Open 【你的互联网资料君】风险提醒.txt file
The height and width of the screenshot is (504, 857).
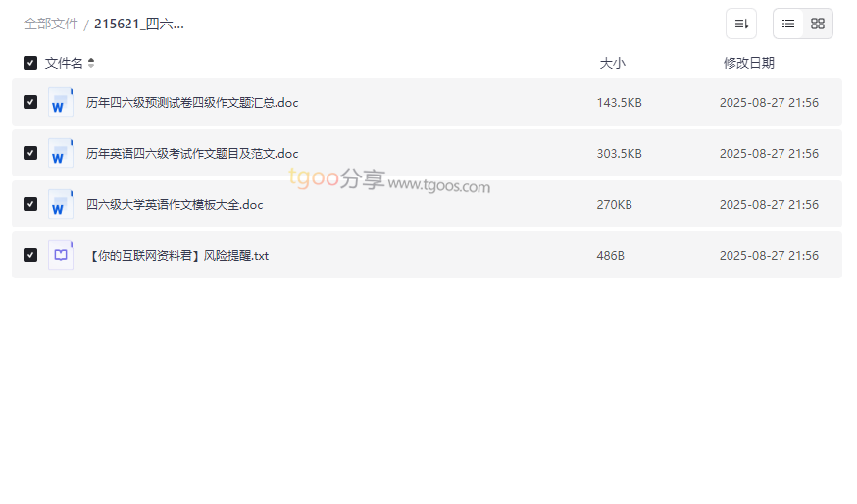coord(177,255)
